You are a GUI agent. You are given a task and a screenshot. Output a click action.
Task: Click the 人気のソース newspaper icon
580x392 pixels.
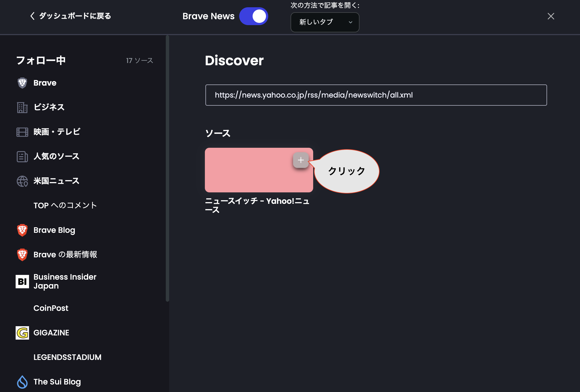point(22,156)
